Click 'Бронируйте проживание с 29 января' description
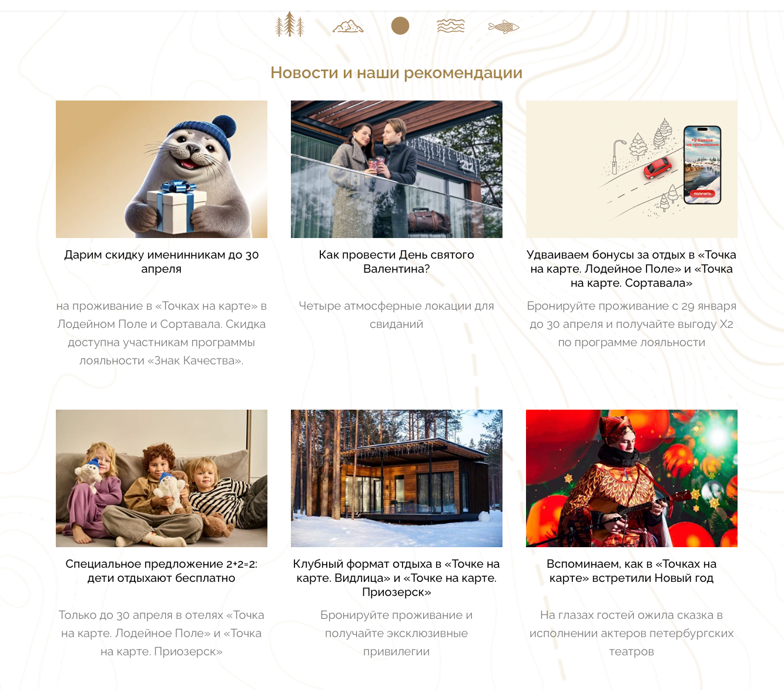 click(632, 324)
